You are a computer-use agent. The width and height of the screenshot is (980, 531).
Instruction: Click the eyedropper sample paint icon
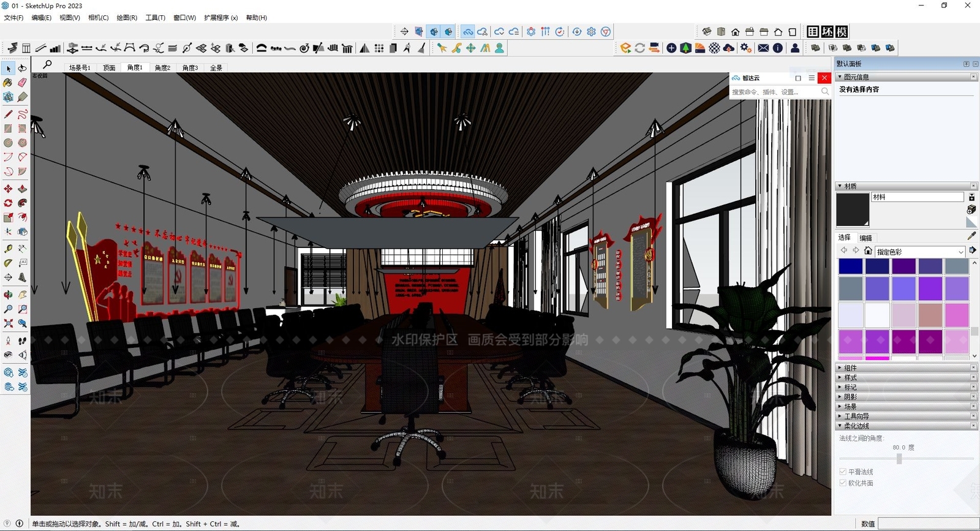point(971,236)
